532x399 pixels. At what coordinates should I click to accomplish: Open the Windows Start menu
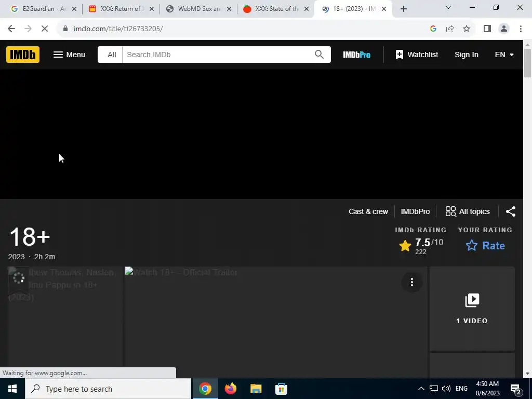[x=12, y=389]
